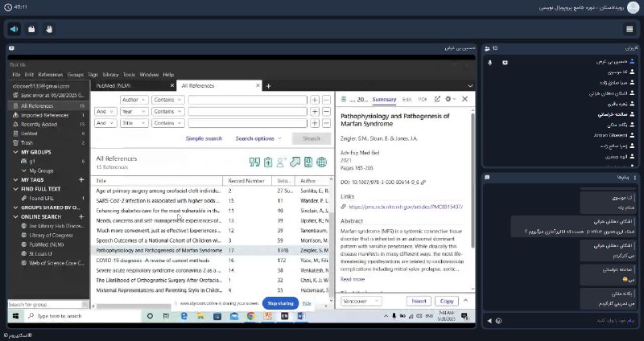Open the reference panel settings gear dropdown
Screen dimensions: 644x341
click(x=451, y=99)
